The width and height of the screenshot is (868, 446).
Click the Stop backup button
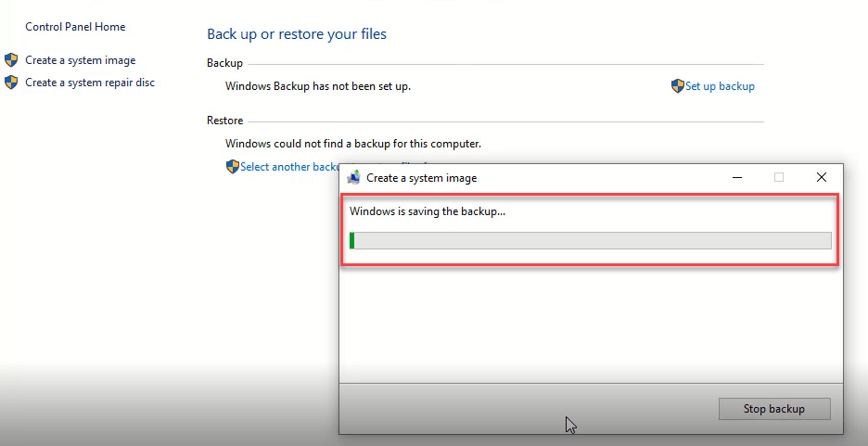774,409
